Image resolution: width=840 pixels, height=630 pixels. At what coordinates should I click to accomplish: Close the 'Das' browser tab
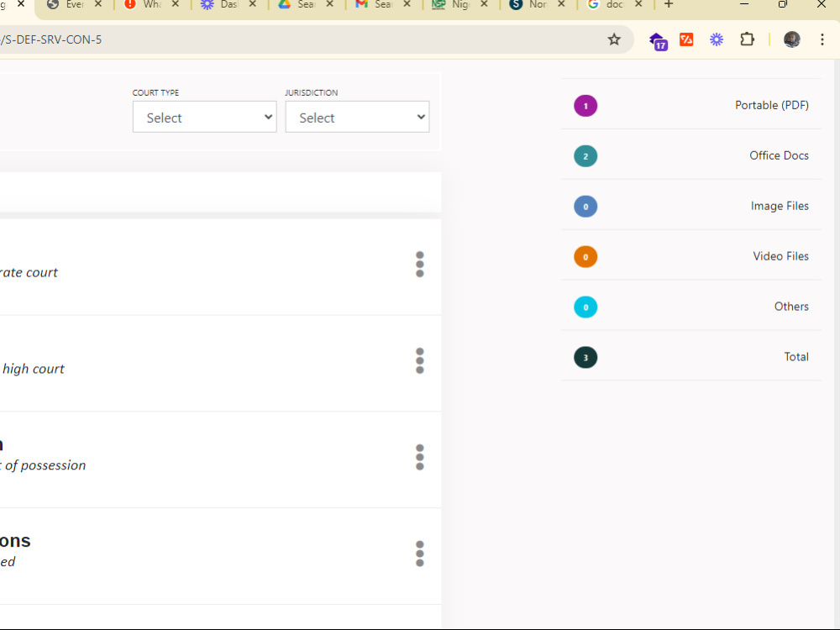[x=252, y=3]
